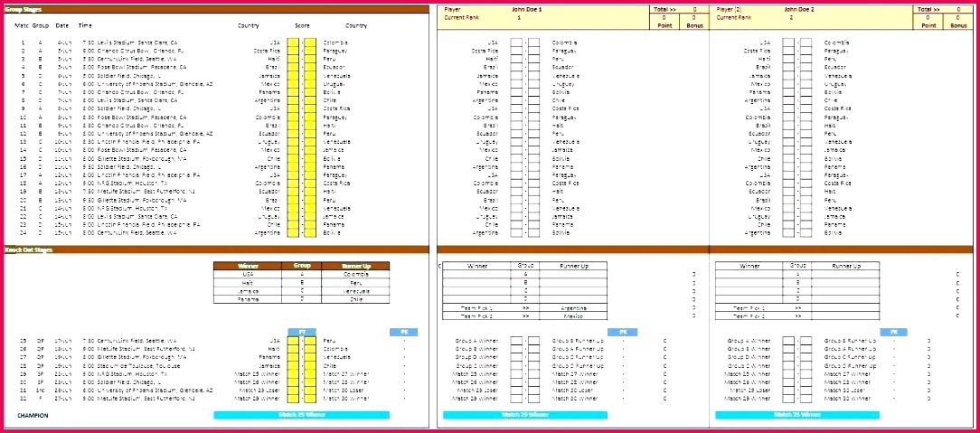This screenshot has width=980, height=433.
Task: Select the Time column heading
Action: pos(85,26)
